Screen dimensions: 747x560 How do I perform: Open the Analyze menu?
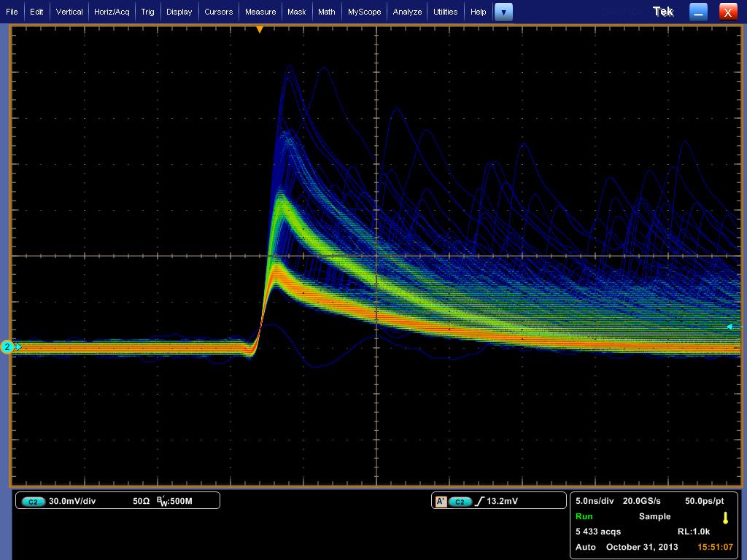[407, 12]
